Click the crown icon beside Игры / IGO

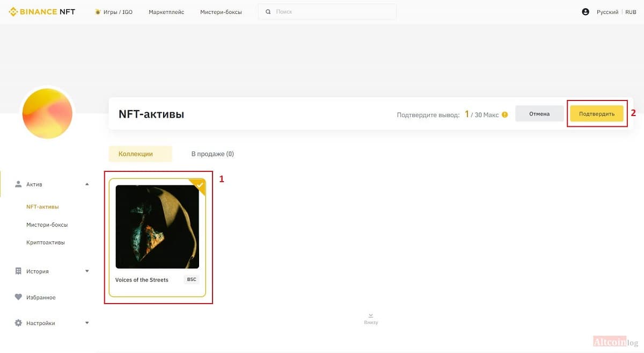pos(98,12)
